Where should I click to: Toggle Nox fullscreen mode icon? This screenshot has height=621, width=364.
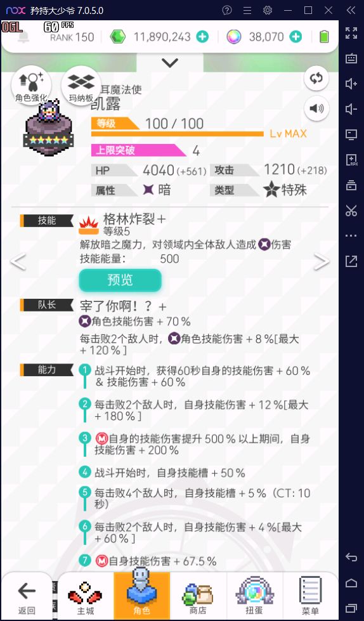351,33
